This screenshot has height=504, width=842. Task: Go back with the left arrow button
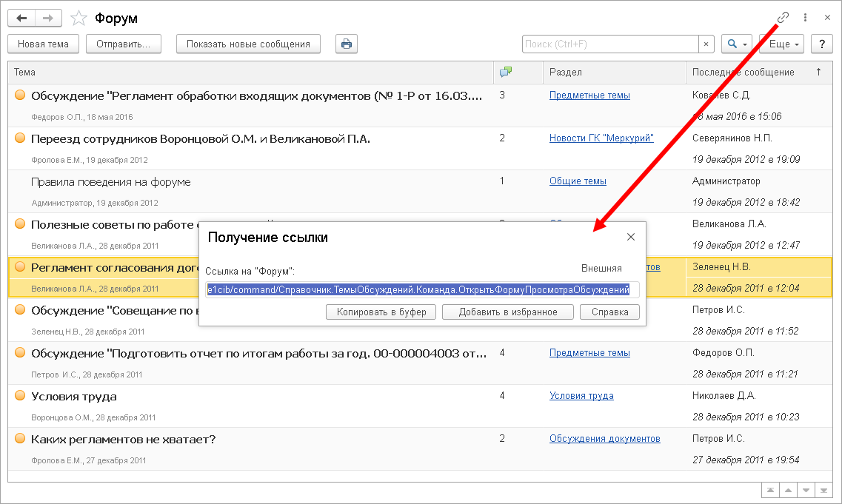(x=21, y=18)
